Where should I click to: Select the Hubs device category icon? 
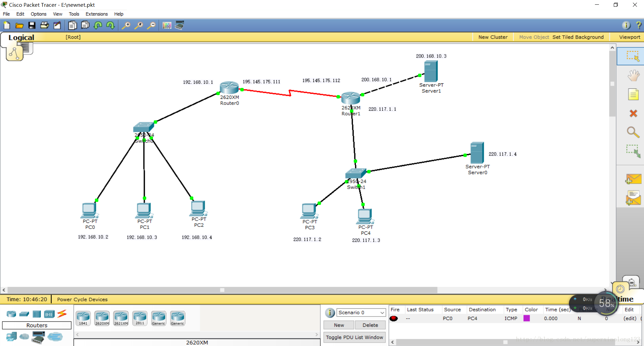coord(36,314)
